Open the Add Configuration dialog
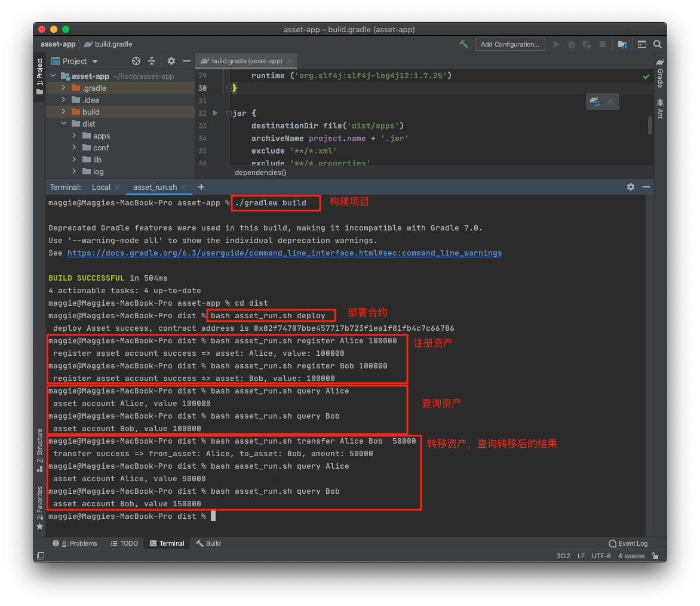Image resolution: width=700 pixels, height=606 pixels. [x=510, y=44]
